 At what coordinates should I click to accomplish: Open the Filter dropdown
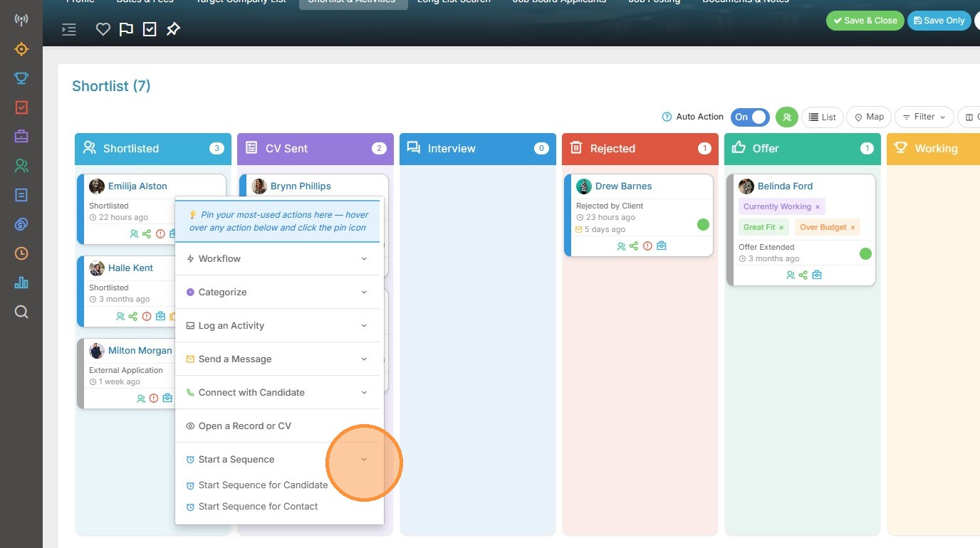coord(924,117)
